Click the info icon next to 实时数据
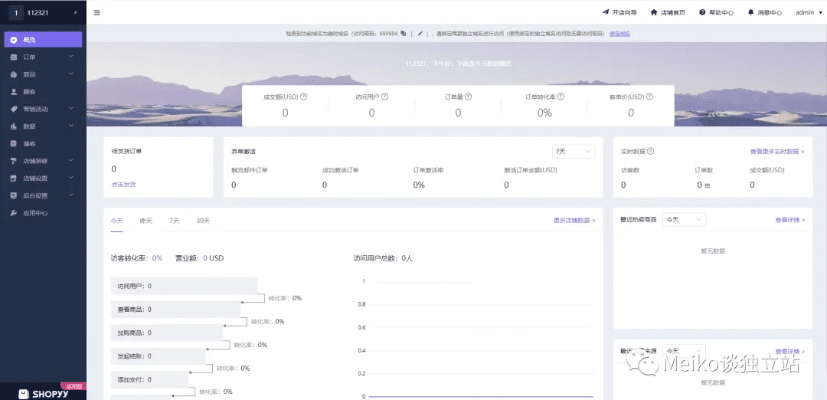 coord(651,152)
